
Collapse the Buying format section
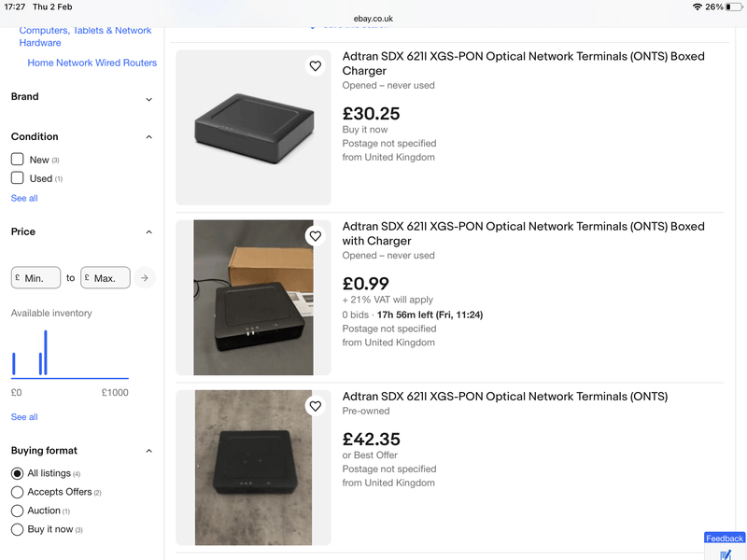point(149,451)
